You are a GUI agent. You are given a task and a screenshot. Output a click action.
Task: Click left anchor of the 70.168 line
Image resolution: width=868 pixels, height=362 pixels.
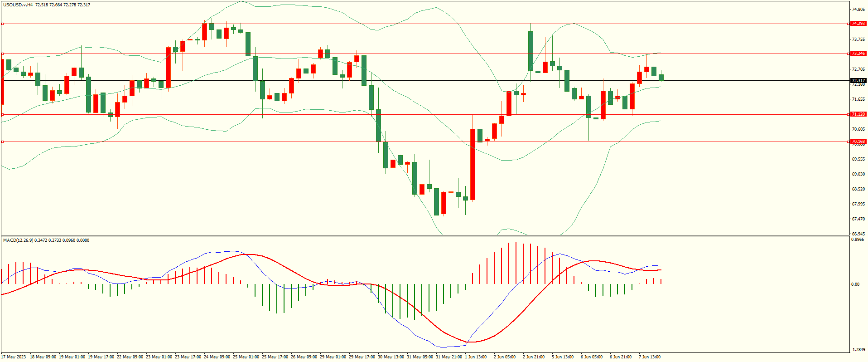click(x=2, y=142)
